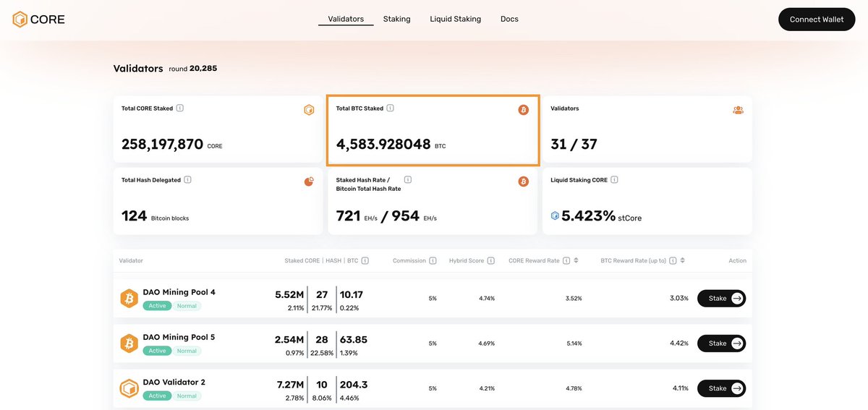868x410 pixels.
Task: Click 5.52M staked CORE of Pool 4
Action: pyautogui.click(x=289, y=294)
